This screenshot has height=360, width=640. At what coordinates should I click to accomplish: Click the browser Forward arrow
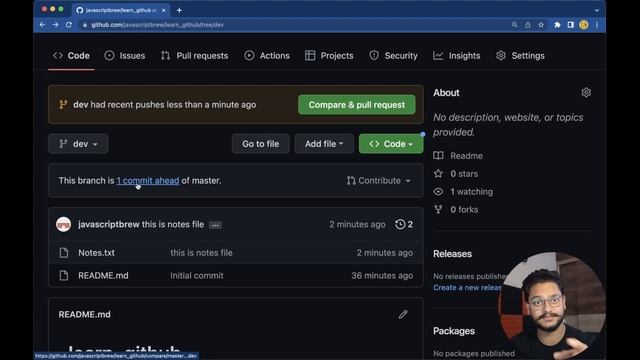click(x=56, y=25)
